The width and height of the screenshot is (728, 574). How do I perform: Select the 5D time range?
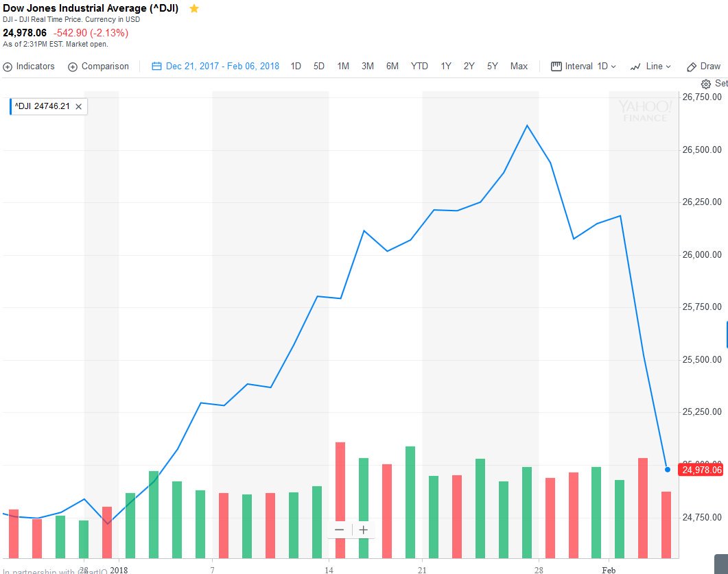[319, 67]
